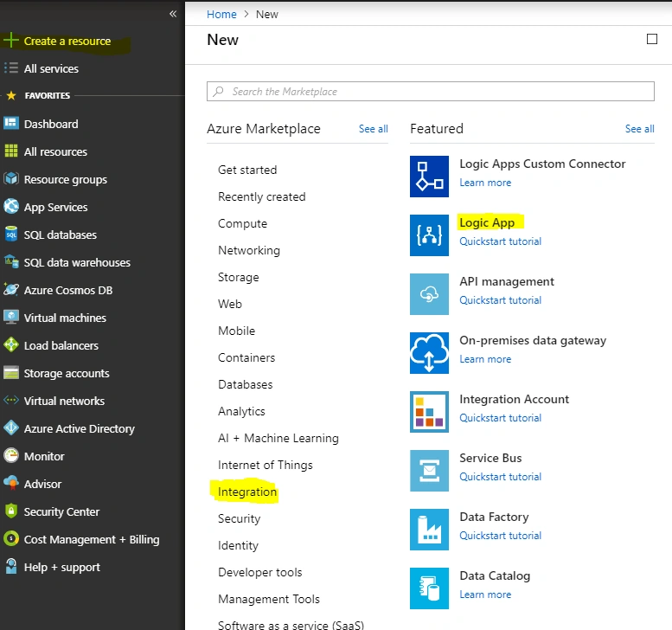Maximize the New blade using the square button

tap(652, 39)
